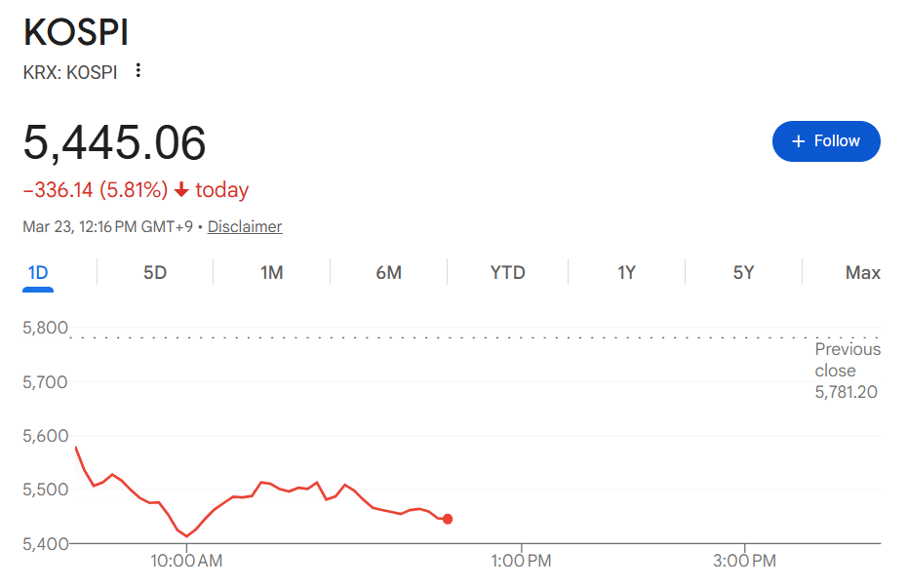Select the Max range tab

click(862, 273)
